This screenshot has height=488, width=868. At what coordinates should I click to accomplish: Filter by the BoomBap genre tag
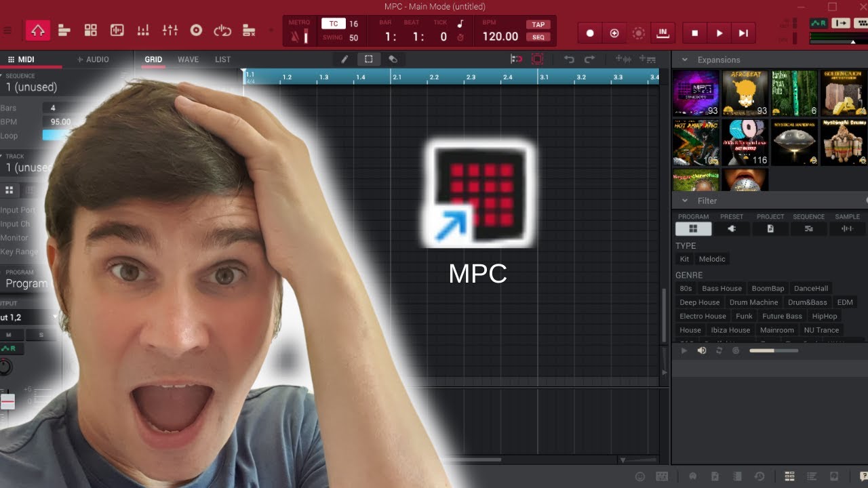768,288
